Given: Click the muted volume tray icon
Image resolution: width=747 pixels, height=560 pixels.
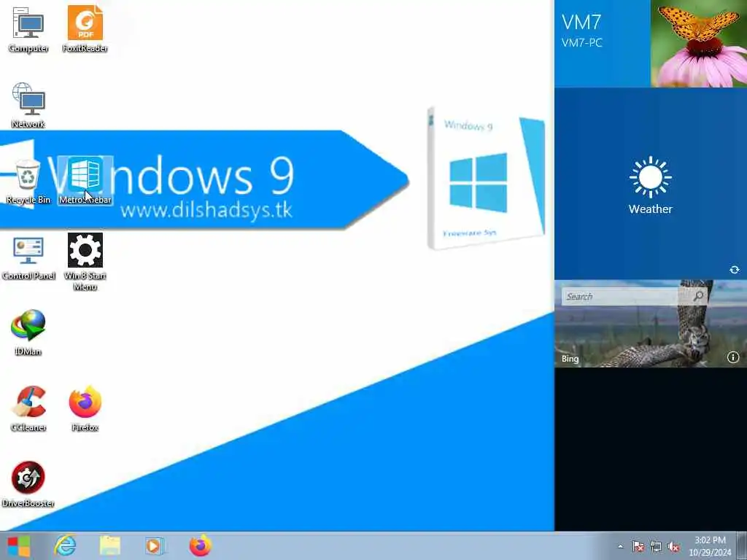Looking at the screenshot, I should (x=673, y=547).
